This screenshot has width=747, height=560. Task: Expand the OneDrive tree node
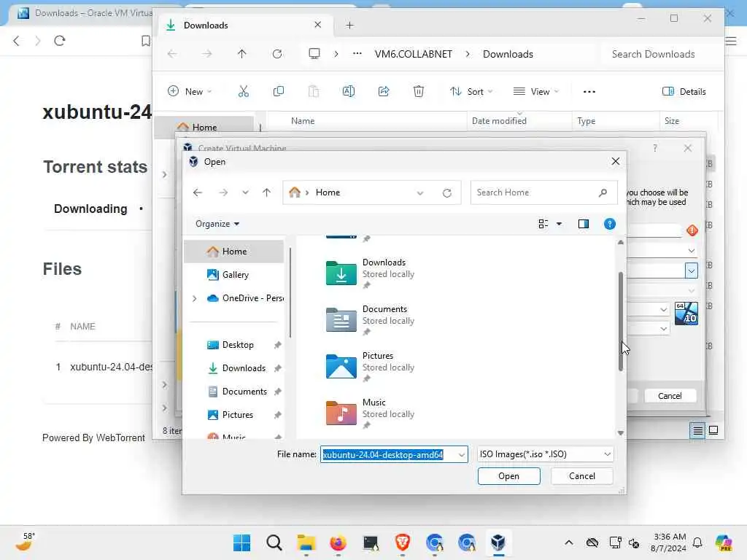pyautogui.click(x=194, y=298)
